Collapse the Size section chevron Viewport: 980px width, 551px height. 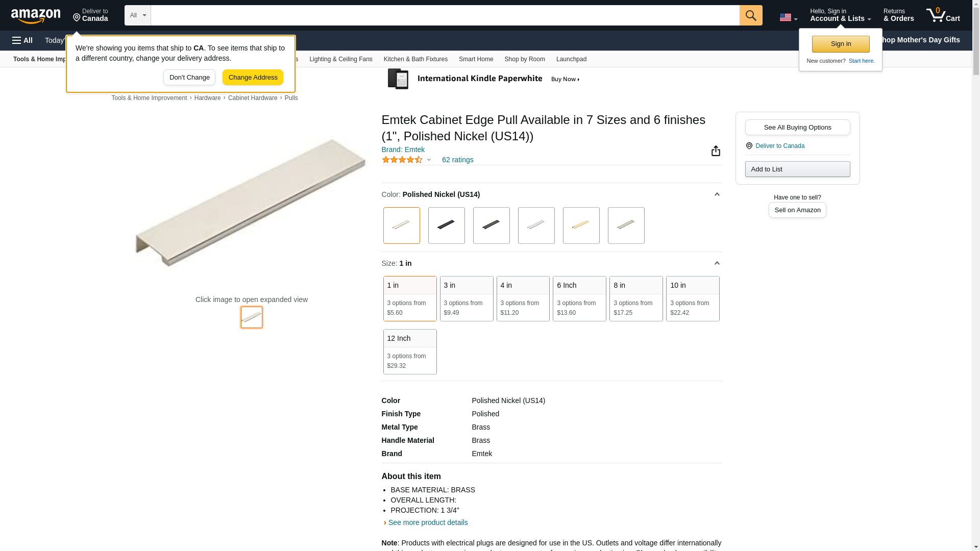(717, 263)
